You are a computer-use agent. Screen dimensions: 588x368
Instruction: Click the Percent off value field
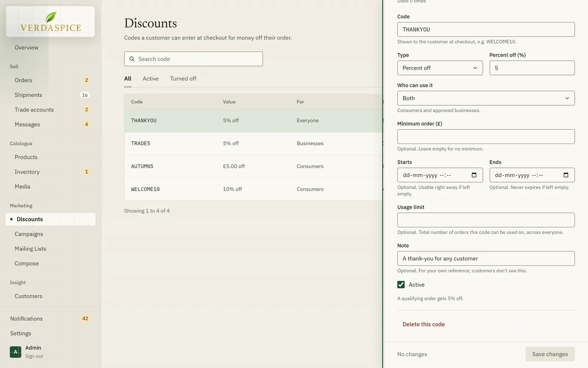coord(532,68)
